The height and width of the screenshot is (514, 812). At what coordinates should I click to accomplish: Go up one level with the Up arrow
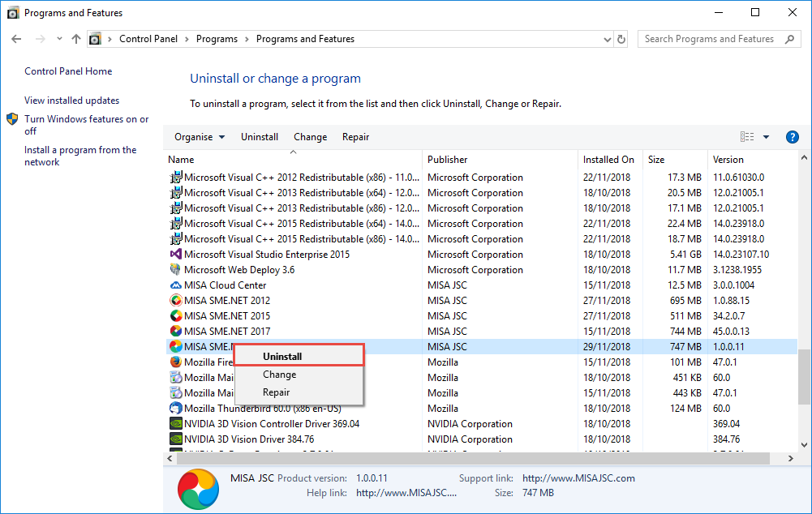pos(76,39)
